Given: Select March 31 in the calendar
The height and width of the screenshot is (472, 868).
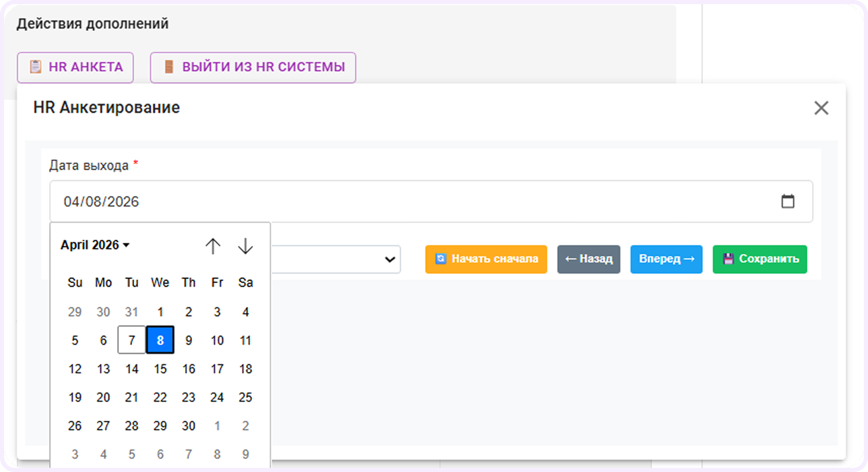Looking at the screenshot, I should click(131, 312).
